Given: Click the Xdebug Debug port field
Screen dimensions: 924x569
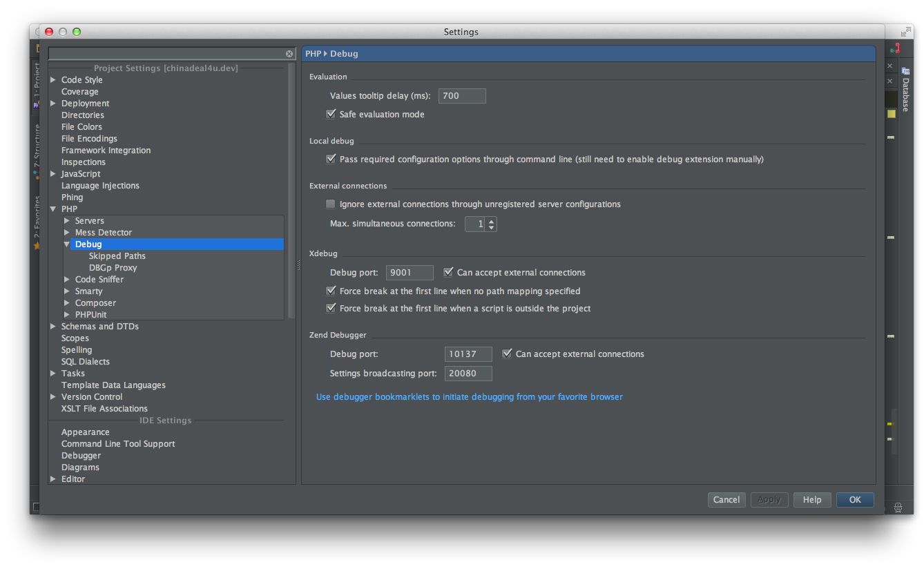Looking at the screenshot, I should [409, 273].
